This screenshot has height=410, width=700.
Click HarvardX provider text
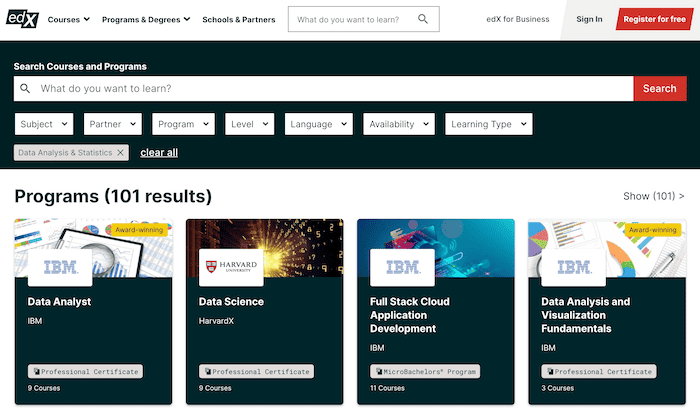coord(217,321)
